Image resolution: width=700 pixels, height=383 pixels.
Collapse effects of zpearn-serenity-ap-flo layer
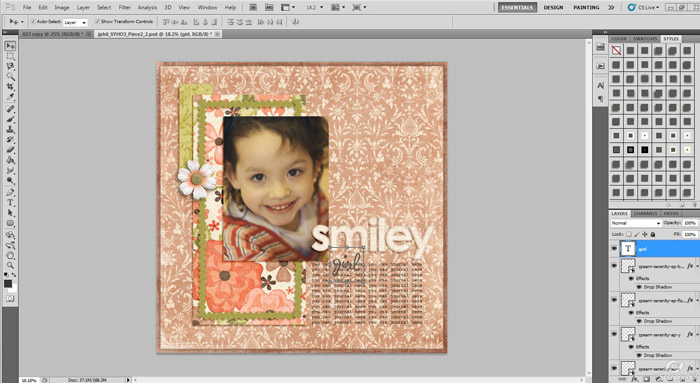(x=697, y=300)
